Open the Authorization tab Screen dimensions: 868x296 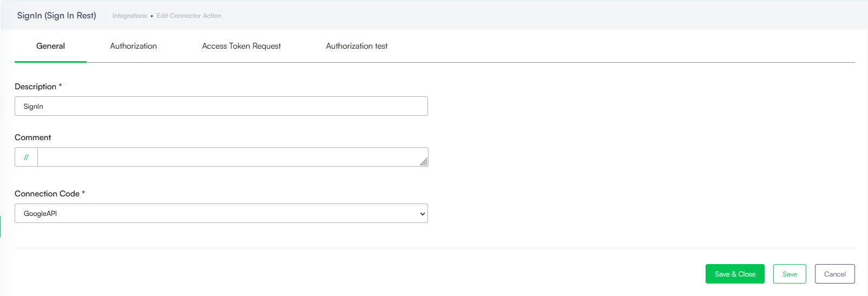point(133,46)
